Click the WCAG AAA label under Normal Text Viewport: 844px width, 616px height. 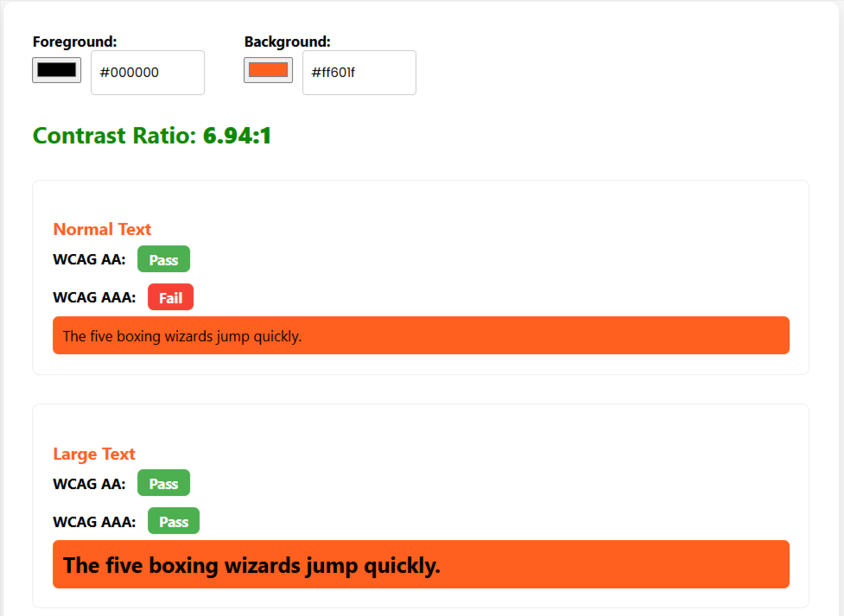(94, 297)
